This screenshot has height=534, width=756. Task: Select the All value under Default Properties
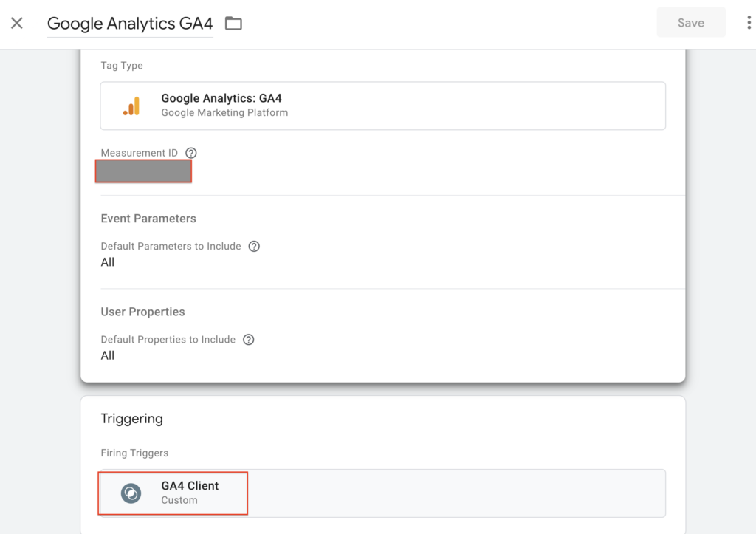[108, 355]
